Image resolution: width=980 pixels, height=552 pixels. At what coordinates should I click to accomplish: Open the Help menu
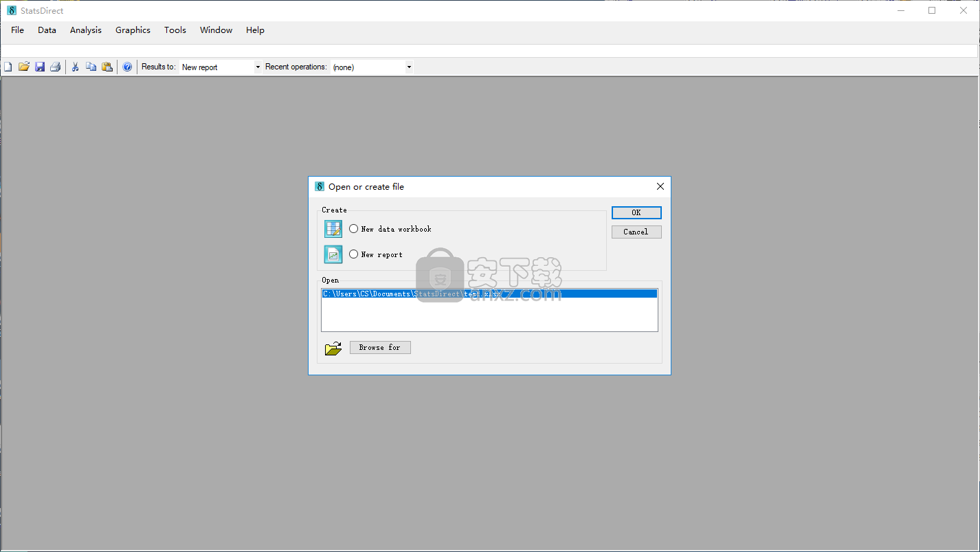(255, 30)
